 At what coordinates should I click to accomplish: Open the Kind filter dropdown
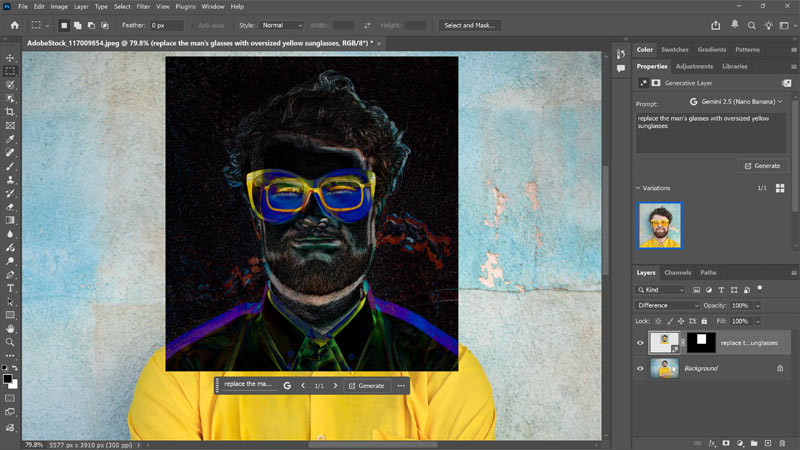click(661, 290)
